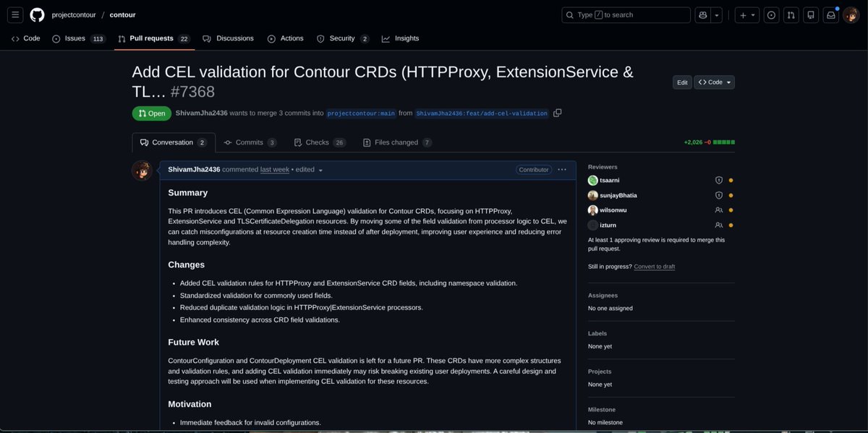Click the Labels sidebar heading

click(x=597, y=333)
